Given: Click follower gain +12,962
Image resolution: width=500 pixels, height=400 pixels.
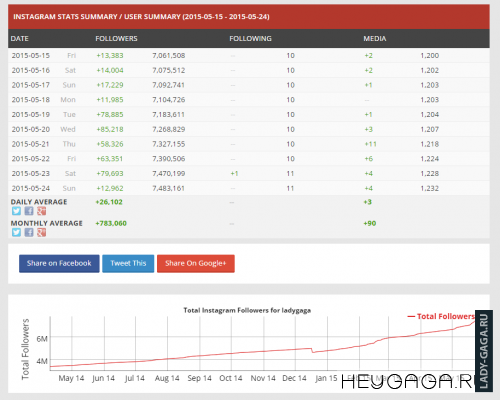Looking at the screenshot, I should [x=110, y=188].
